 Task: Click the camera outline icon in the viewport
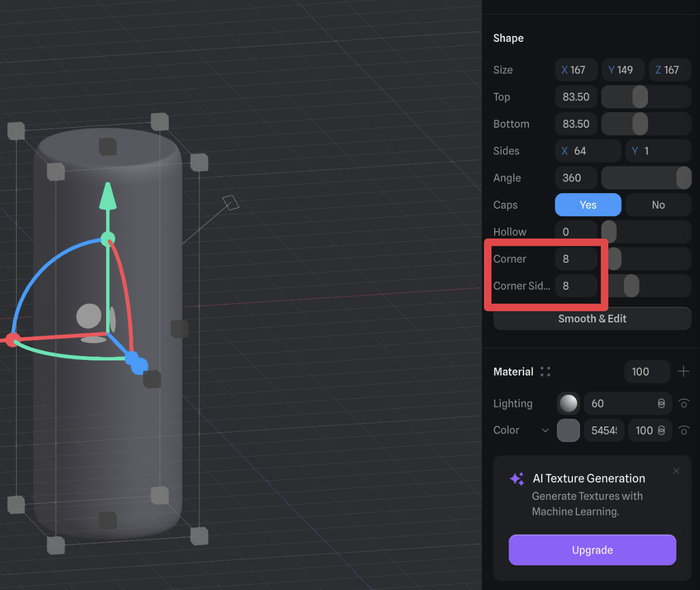click(230, 203)
